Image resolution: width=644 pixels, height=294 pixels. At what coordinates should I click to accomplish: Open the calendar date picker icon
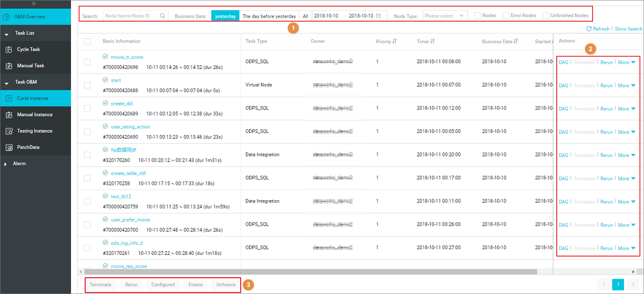coord(378,16)
